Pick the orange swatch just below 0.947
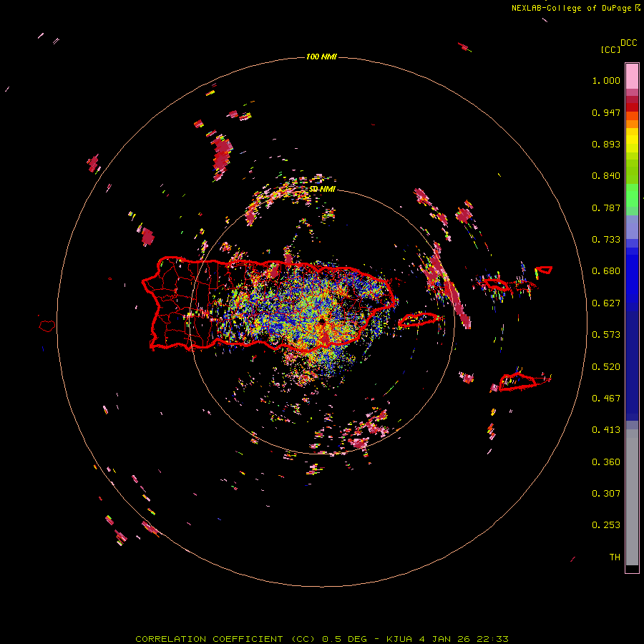 (x=632, y=116)
